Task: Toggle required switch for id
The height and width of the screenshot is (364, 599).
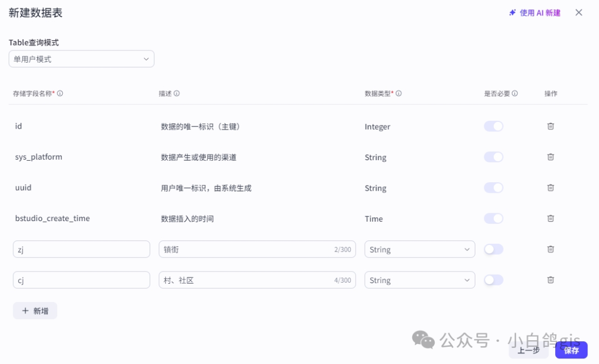Action: coord(494,126)
